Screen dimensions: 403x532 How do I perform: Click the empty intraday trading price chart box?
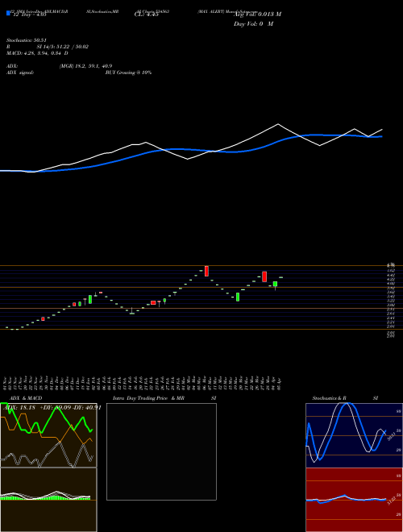point(161,451)
